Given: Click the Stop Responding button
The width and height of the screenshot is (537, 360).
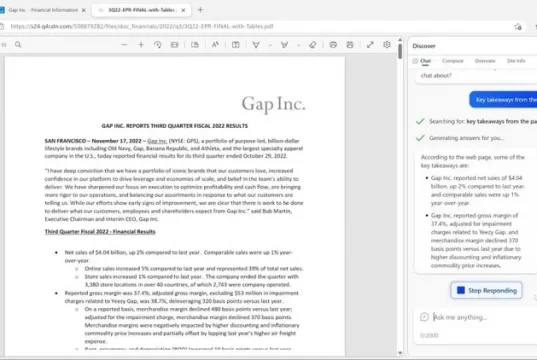Looking at the screenshot, I should coord(486,290).
